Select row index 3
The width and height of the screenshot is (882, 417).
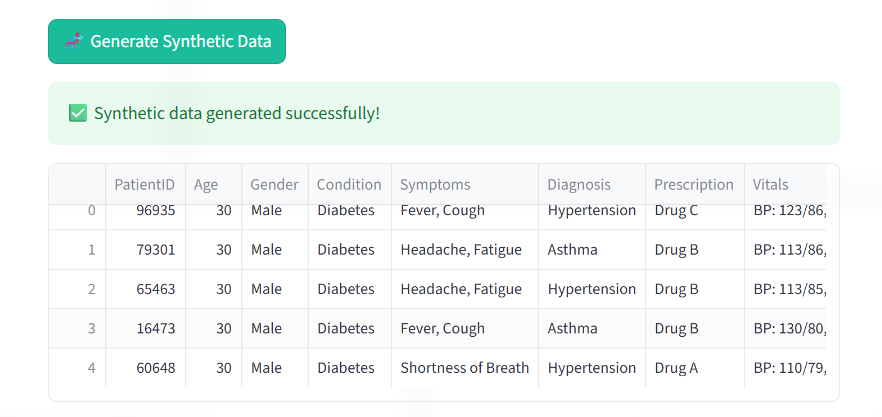92,328
